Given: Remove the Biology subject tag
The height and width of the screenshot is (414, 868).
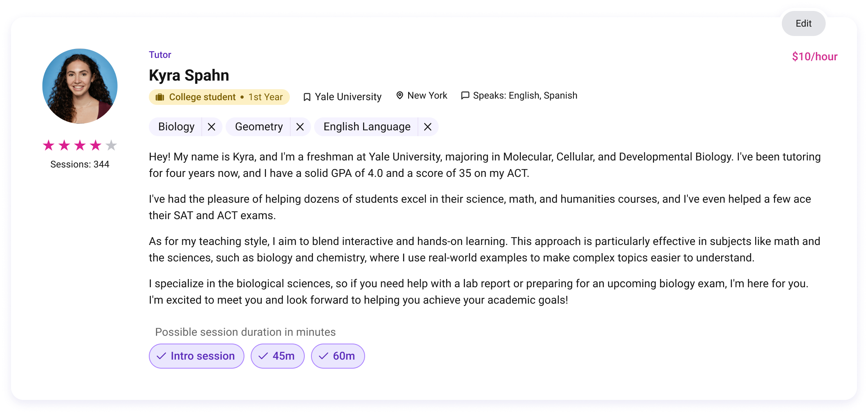Looking at the screenshot, I should click(212, 126).
